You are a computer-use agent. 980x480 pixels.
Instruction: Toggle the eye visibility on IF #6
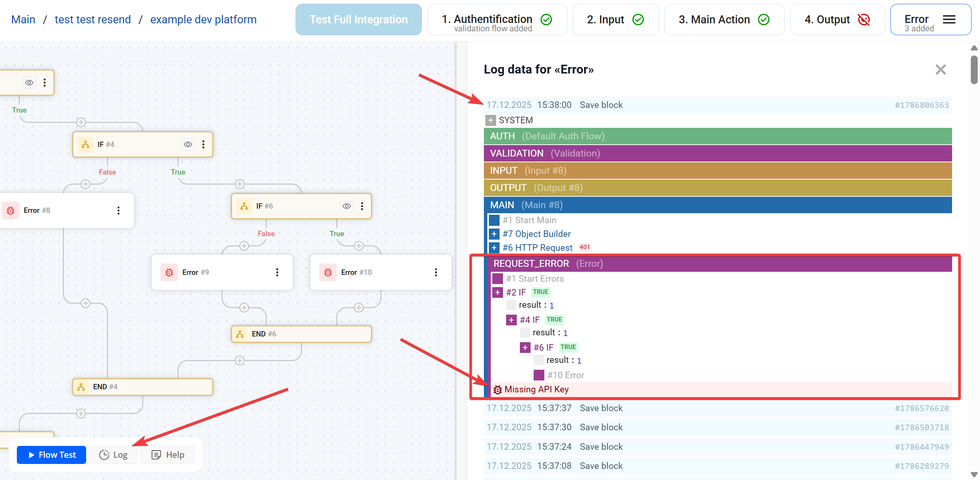[x=346, y=206]
